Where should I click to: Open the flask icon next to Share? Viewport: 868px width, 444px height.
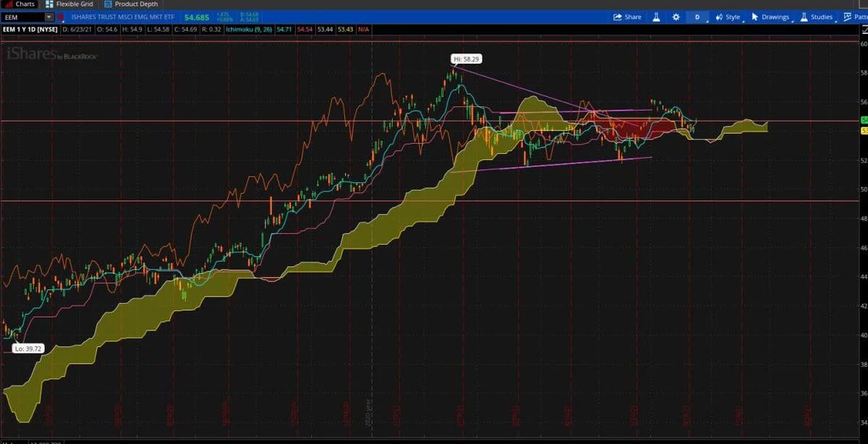(656, 17)
